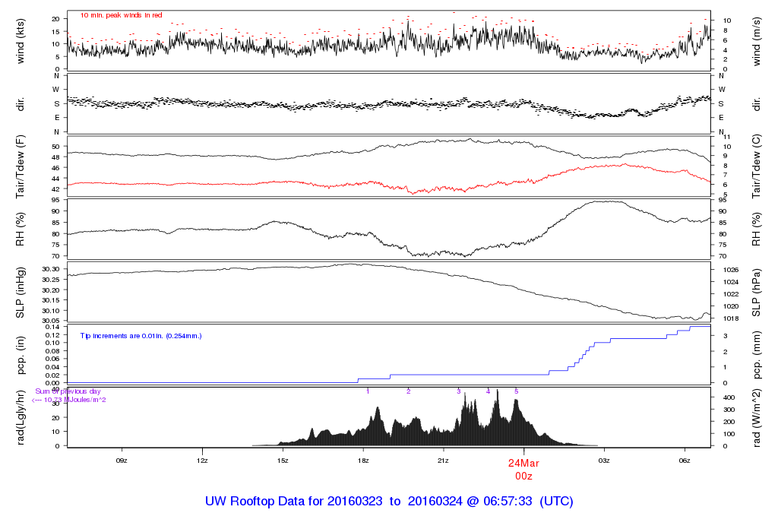The width and height of the screenshot is (778, 532).
Task: Click the red '00z' label under 24Mar
Action: pyautogui.click(x=523, y=477)
